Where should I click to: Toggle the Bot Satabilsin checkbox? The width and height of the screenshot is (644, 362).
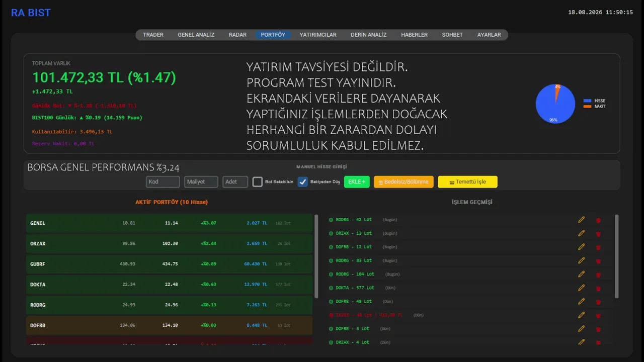tap(258, 182)
